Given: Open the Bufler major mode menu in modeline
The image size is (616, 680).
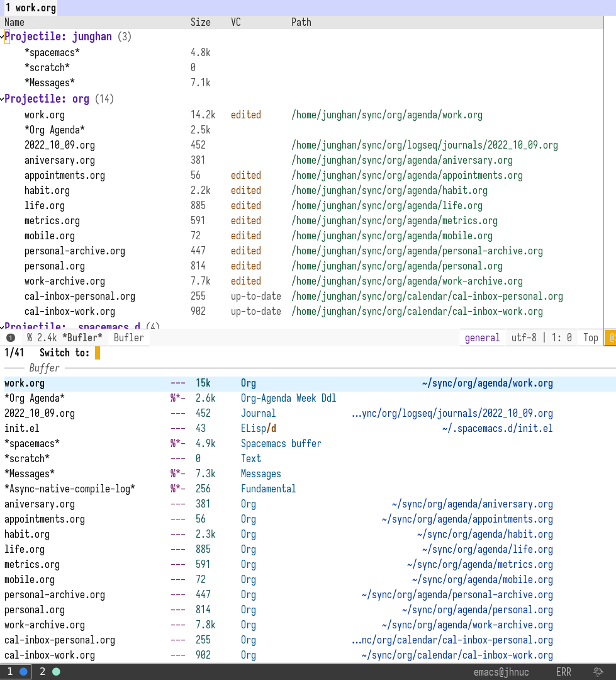Looking at the screenshot, I should click(x=129, y=337).
